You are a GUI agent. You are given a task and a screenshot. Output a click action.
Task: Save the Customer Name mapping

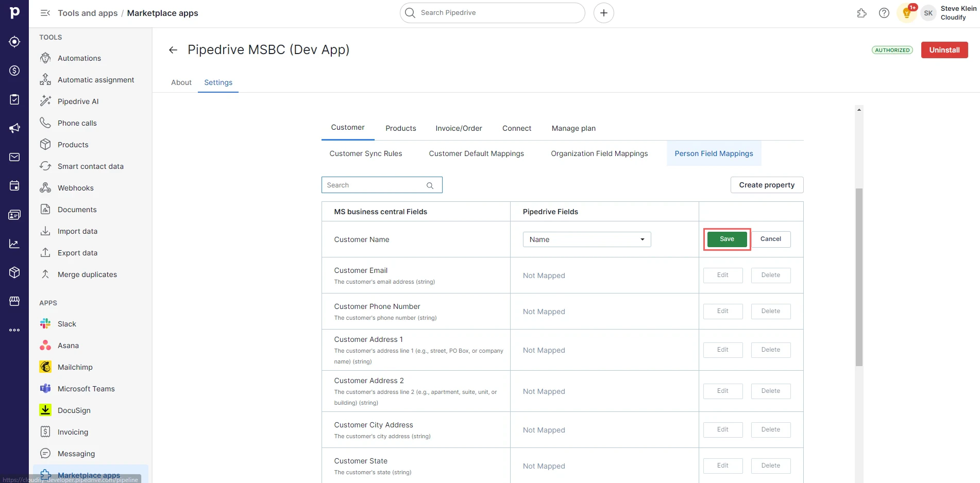[x=727, y=239]
